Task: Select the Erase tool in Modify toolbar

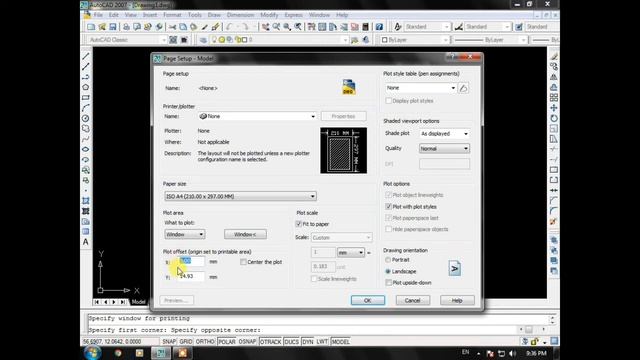Action: pos(554,56)
